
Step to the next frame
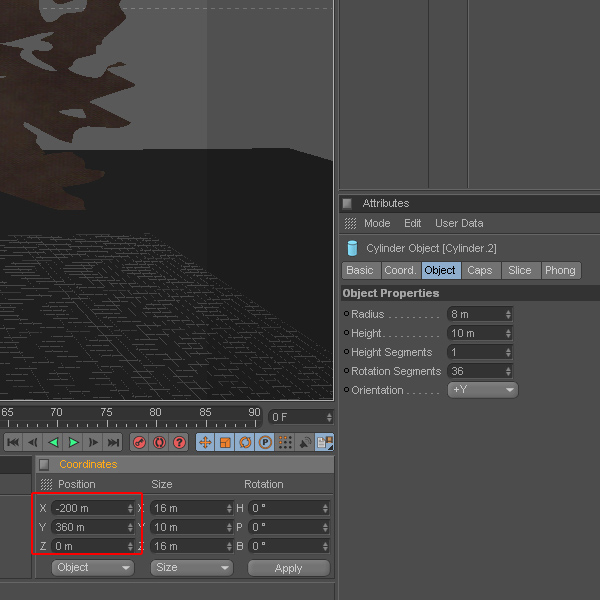tap(93, 442)
